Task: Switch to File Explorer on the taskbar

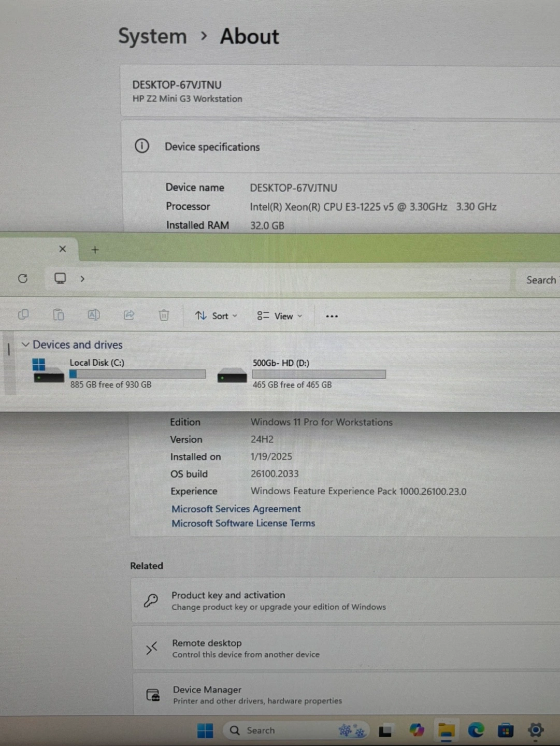Action: click(446, 730)
